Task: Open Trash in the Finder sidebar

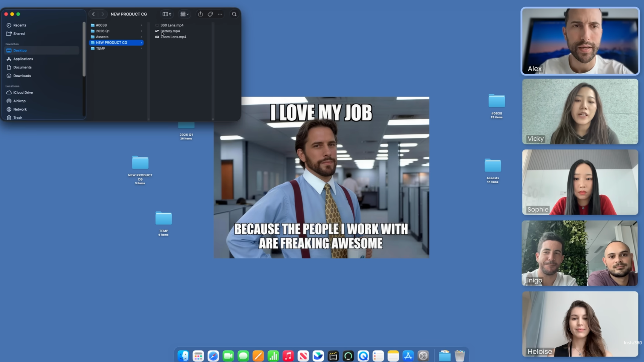Action: 42,118
